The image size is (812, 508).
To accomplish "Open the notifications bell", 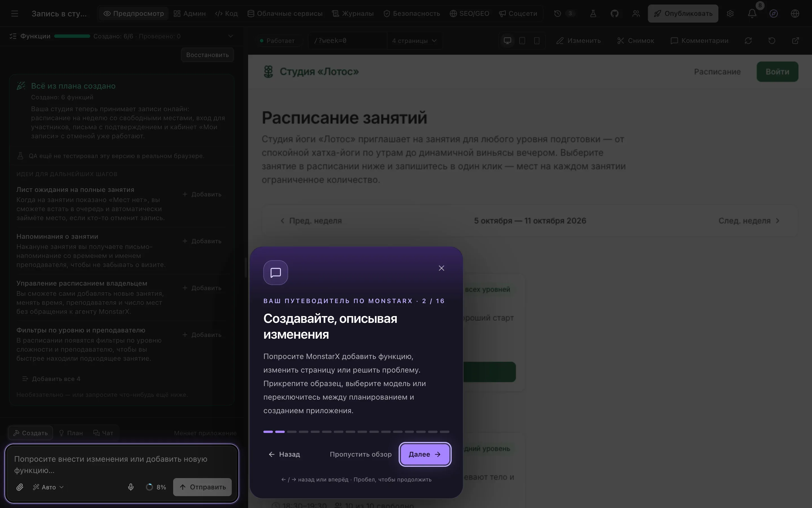I will (752, 14).
